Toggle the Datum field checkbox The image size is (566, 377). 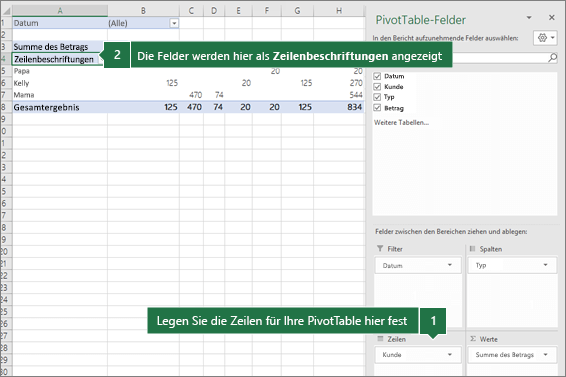click(377, 76)
